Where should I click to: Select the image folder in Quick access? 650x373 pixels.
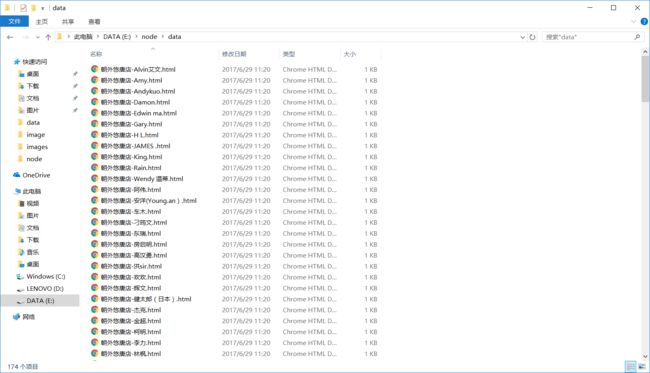(36, 135)
